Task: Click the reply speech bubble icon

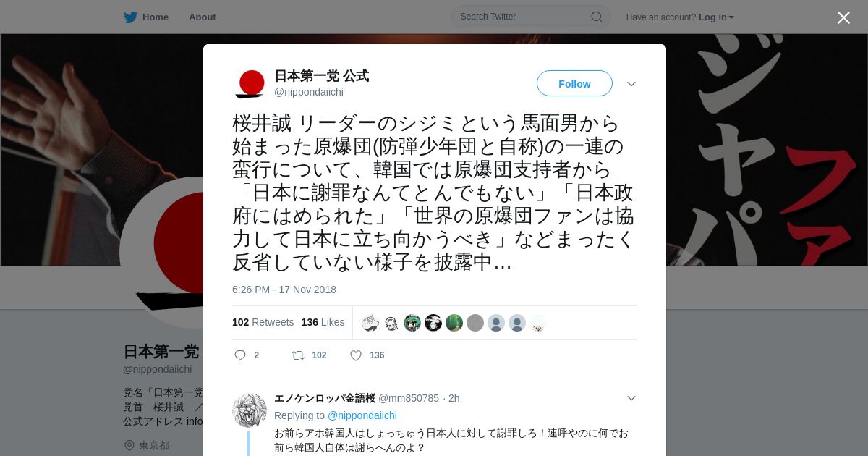Action: pyautogui.click(x=240, y=355)
